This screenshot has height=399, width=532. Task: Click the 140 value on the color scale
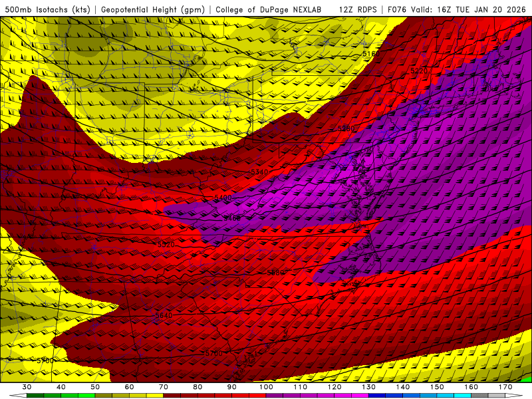pyautogui.click(x=403, y=387)
